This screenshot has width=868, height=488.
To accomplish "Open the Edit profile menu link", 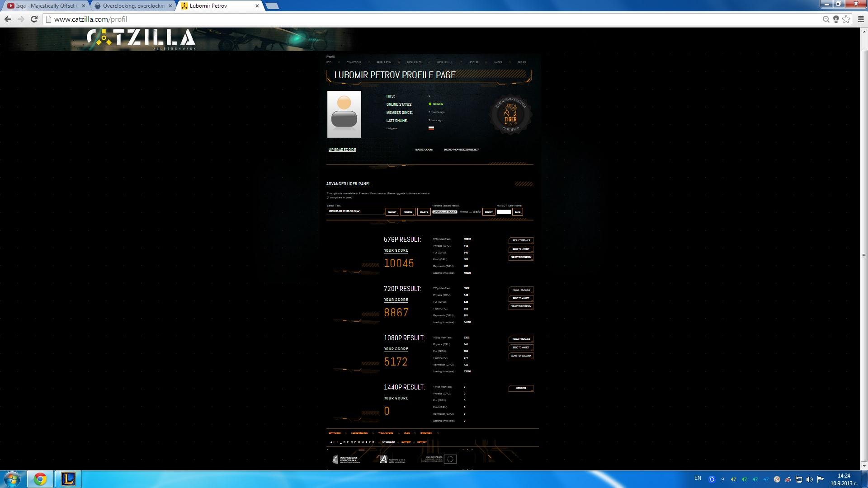I will pyautogui.click(x=329, y=62).
